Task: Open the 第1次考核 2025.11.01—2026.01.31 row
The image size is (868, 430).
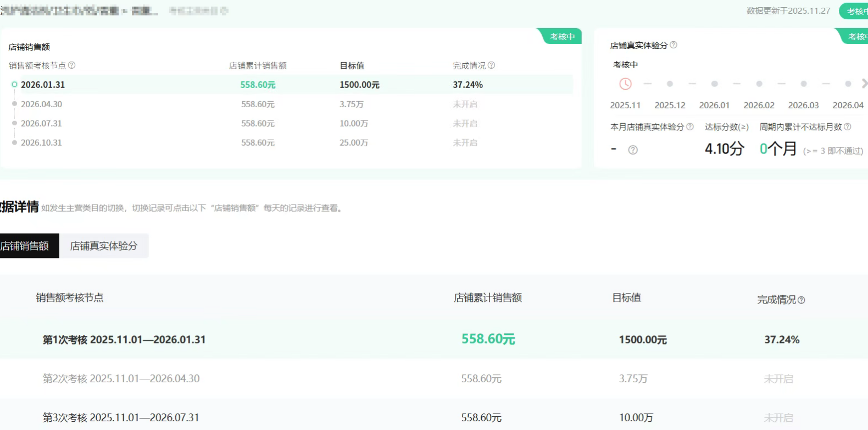Action: point(124,340)
